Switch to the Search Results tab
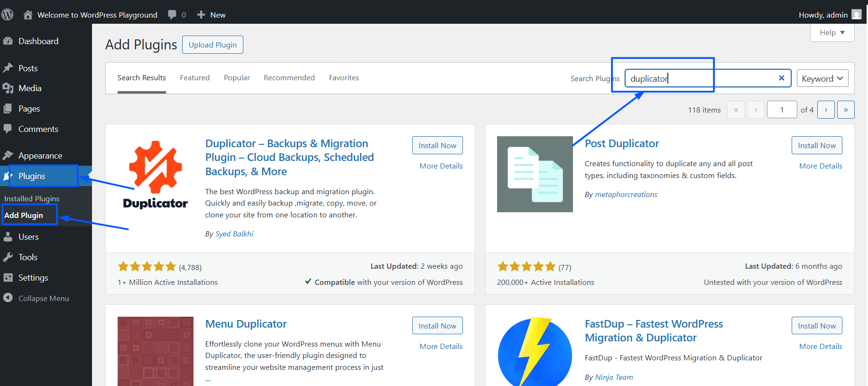Image resolution: width=868 pixels, height=386 pixels. (x=142, y=77)
